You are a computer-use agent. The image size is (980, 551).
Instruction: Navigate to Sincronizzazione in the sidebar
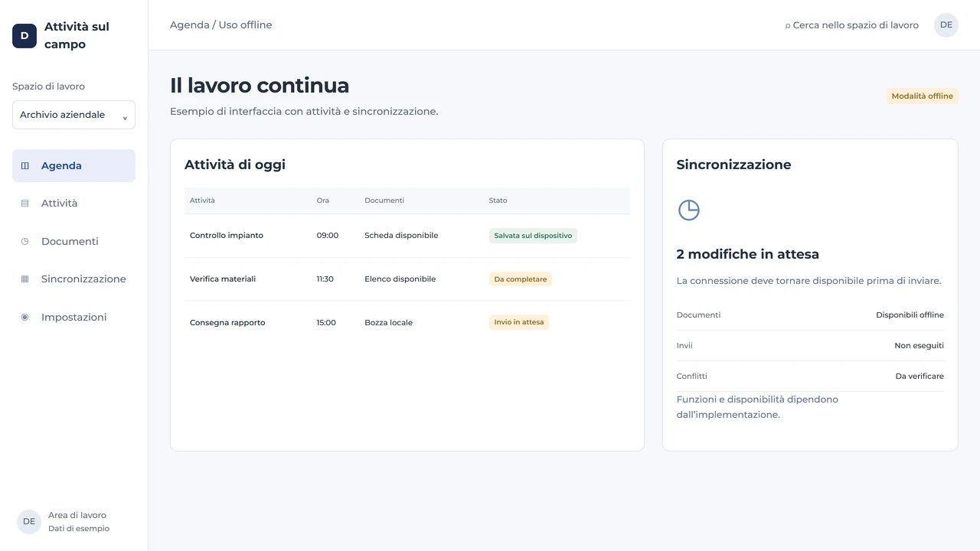[73, 279]
